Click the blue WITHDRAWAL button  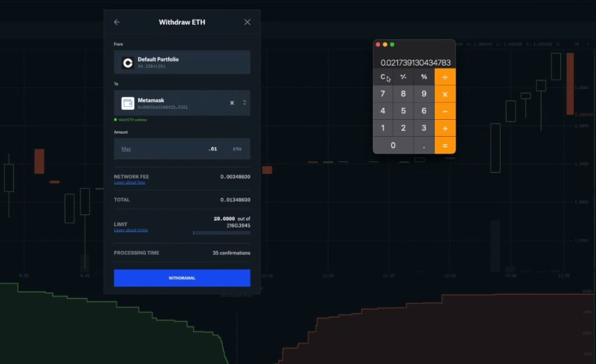point(182,278)
